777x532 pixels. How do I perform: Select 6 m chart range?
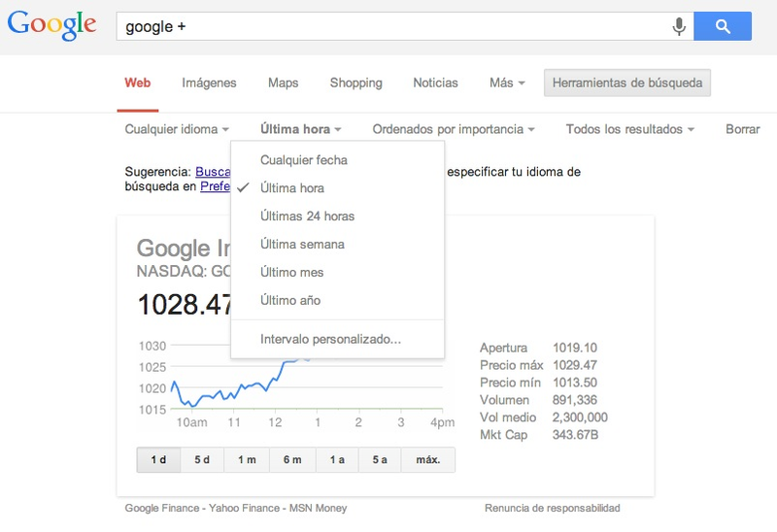tap(292, 460)
